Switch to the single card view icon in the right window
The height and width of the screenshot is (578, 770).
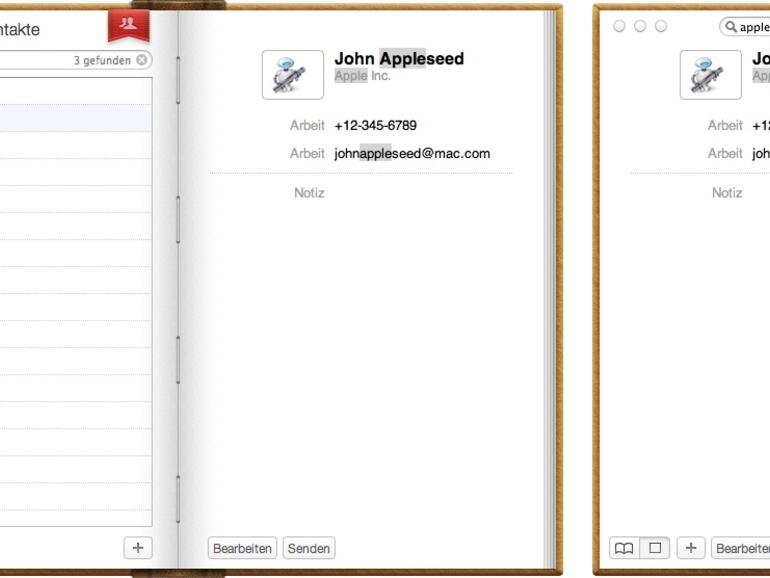point(655,548)
